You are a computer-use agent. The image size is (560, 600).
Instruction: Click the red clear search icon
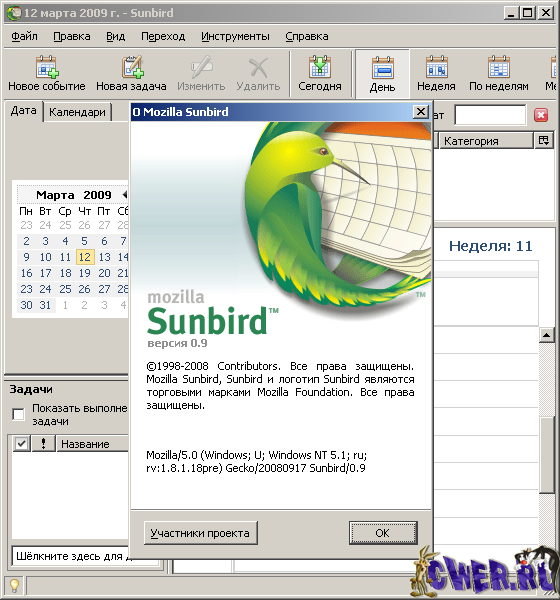click(x=541, y=115)
